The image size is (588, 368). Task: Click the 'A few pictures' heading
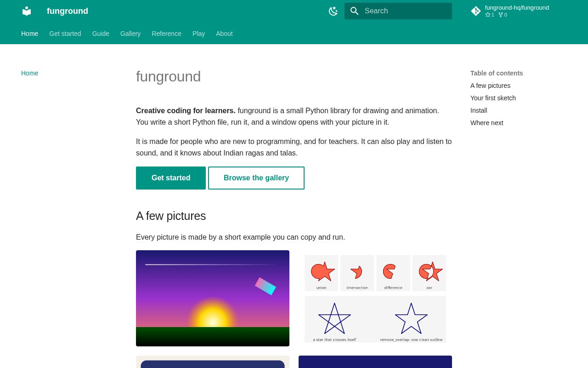point(171,216)
